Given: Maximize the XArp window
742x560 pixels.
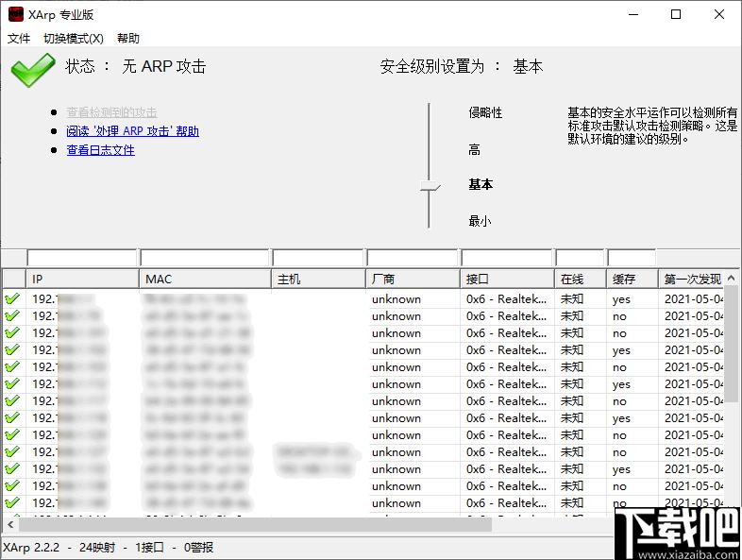Looking at the screenshot, I should (x=676, y=15).
